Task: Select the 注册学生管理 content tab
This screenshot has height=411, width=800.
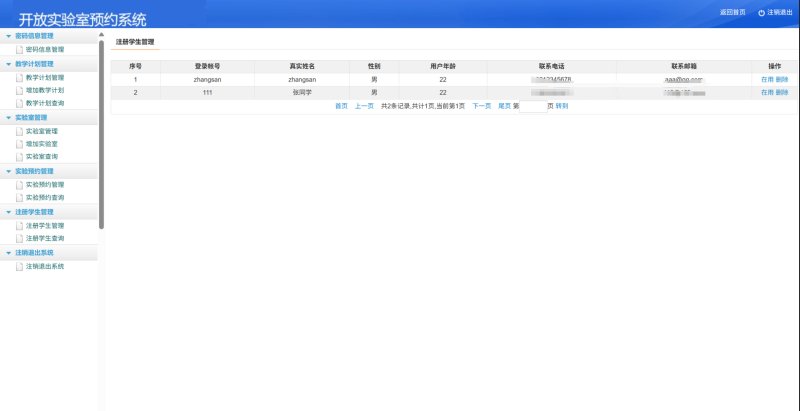Action: tap(135, 42)
